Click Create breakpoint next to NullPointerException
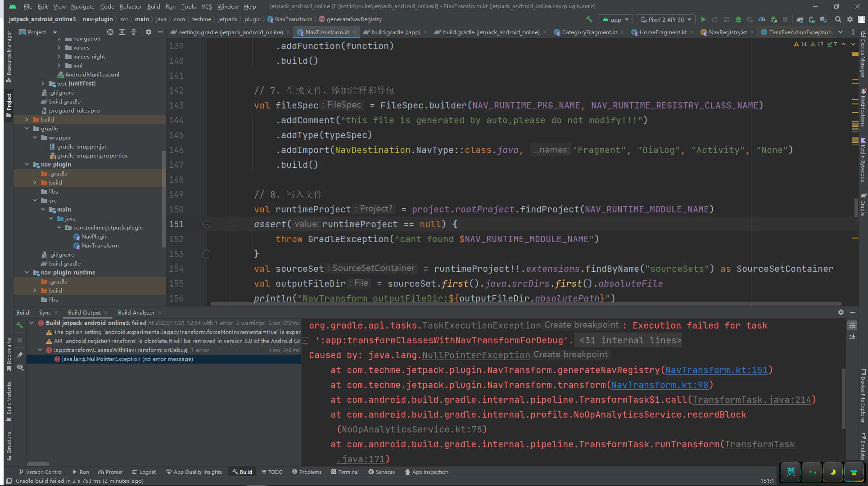 pyautogui.click(x=570, y=355)
